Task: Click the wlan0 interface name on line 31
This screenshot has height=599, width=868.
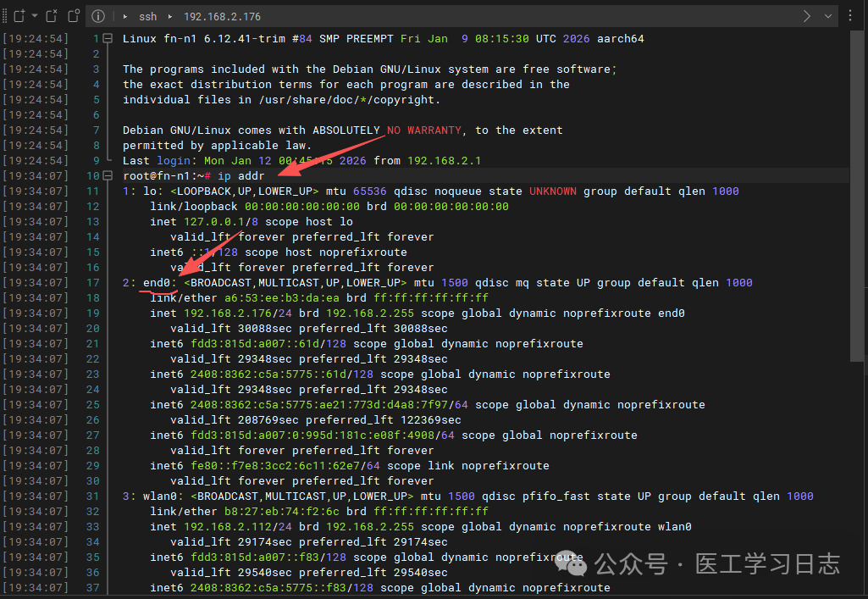Action: click(160, 496)
